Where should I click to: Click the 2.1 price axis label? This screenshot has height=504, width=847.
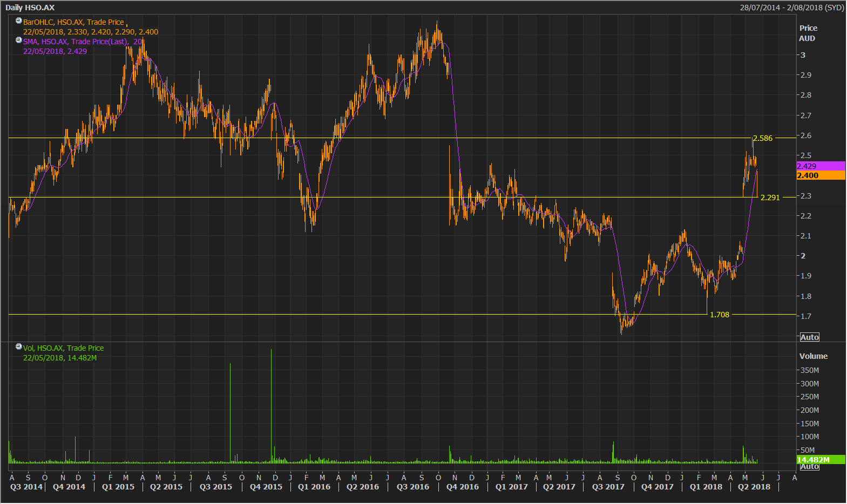pyautogui.click(x=806, y=236)
